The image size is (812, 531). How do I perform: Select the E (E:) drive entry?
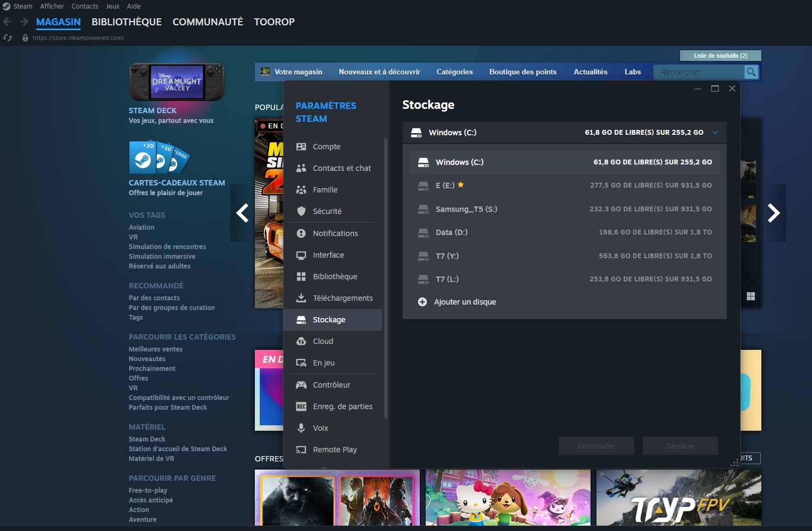(x=565, y=185)
